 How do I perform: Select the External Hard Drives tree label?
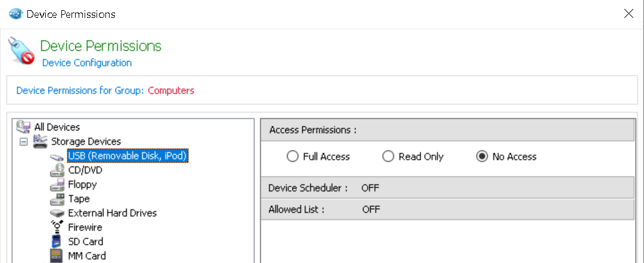coord(113,213)
